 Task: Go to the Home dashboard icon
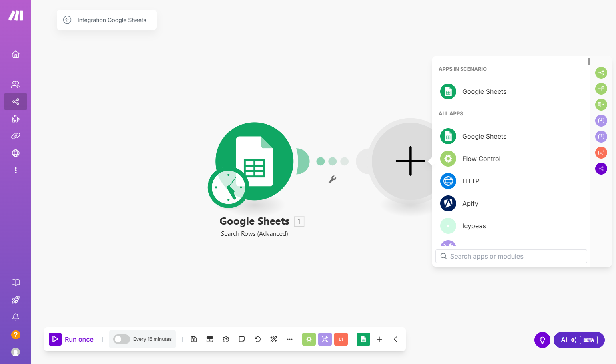[x=16, y=54]
